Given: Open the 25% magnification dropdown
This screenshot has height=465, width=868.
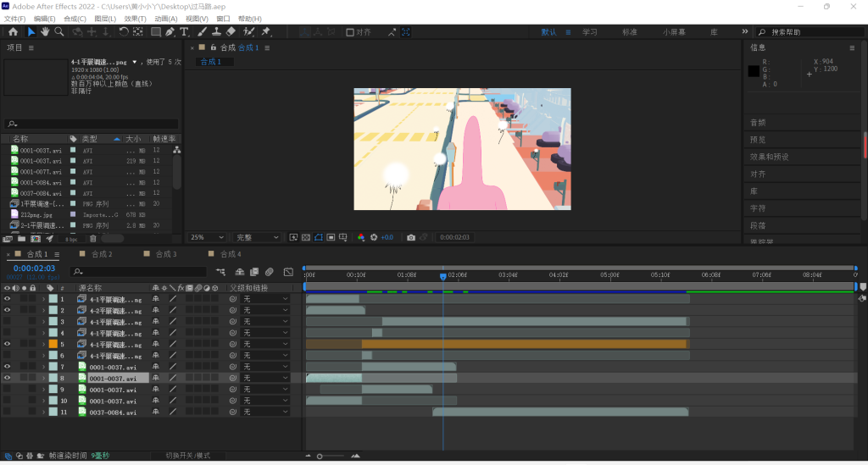Looking at the screenshot, I should tap(207, 237).
